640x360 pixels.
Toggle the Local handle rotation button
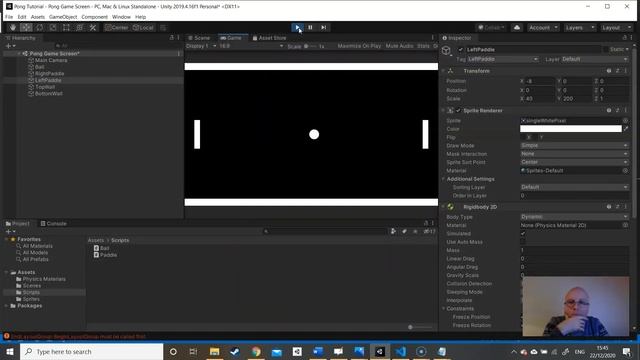[x=143, y=27]
